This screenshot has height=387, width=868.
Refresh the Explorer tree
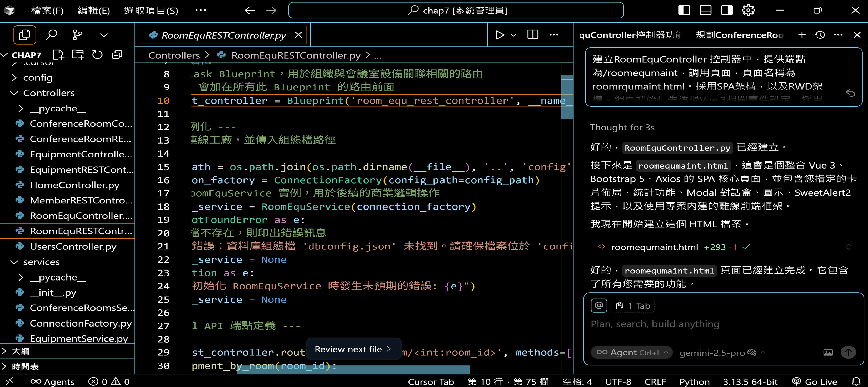click(97, 54)
